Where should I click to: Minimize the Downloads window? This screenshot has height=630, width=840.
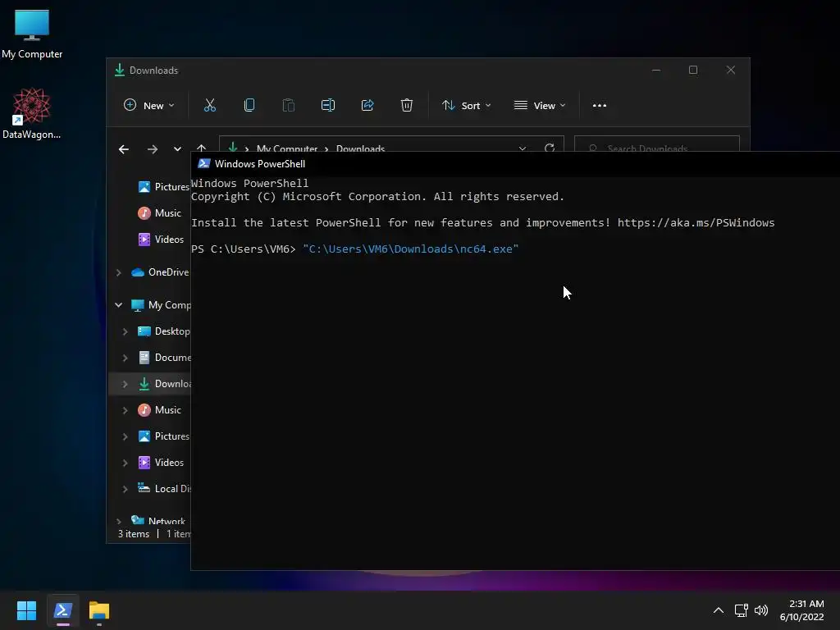(656, 71)
